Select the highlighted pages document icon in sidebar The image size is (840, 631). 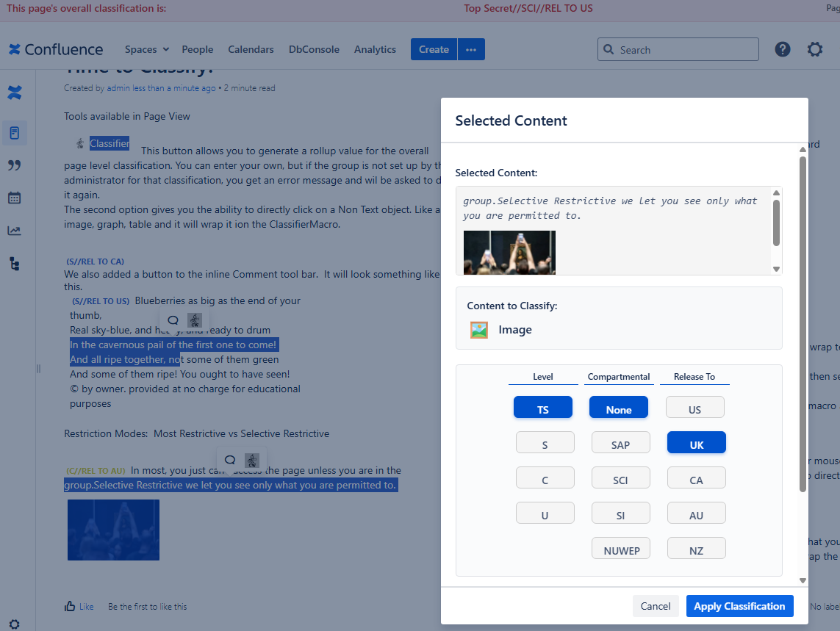point(14,132)
